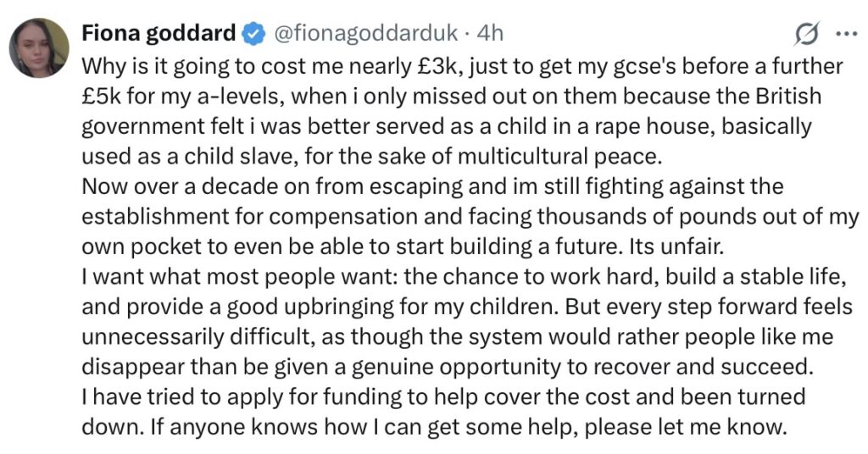Click the phrase "£5k for my a-levels"
868x454 pixels.
183,97
